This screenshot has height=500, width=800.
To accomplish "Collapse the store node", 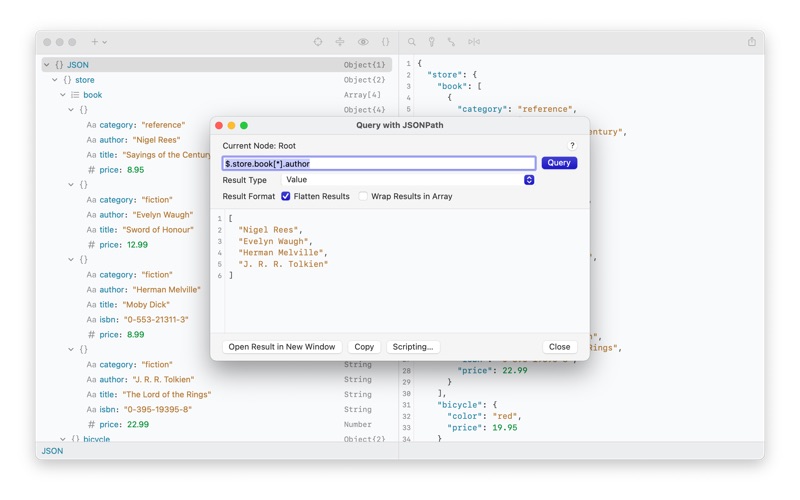I will coord(55,80).
